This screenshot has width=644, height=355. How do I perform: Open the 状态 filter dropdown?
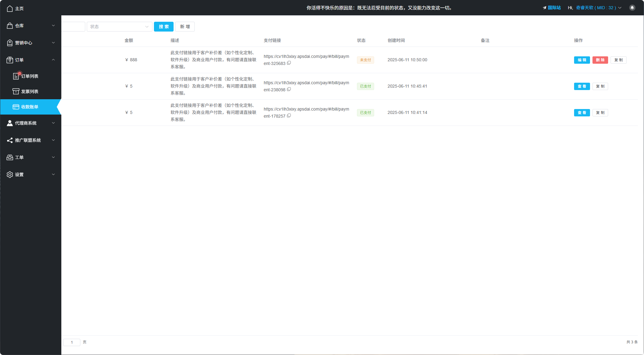[119, 27]
